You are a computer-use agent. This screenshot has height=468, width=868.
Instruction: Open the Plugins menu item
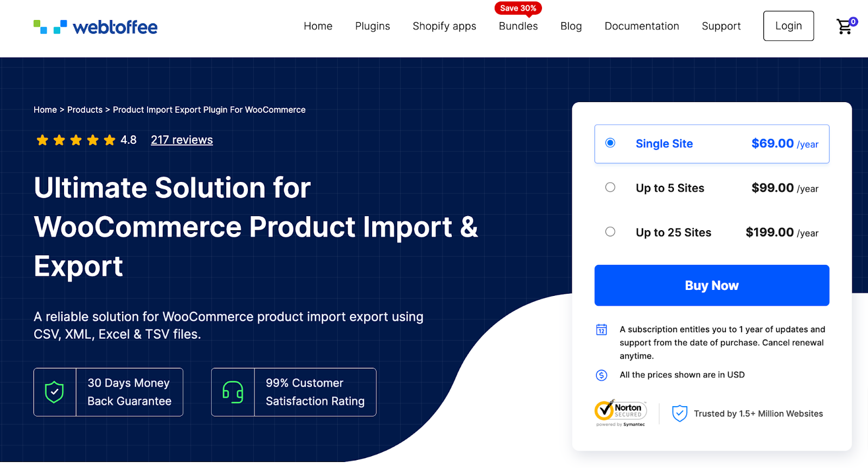coord(373,26)
